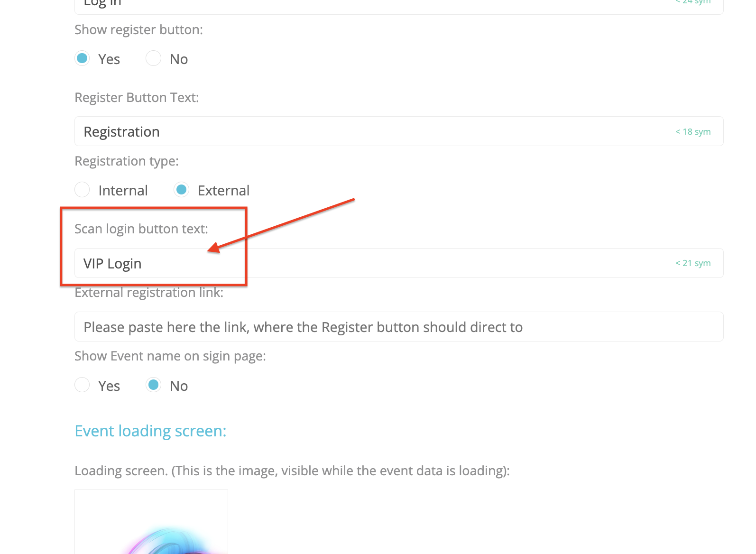
Task: Click the 'Yes' label under Show register button
Action: click(109, 59)
